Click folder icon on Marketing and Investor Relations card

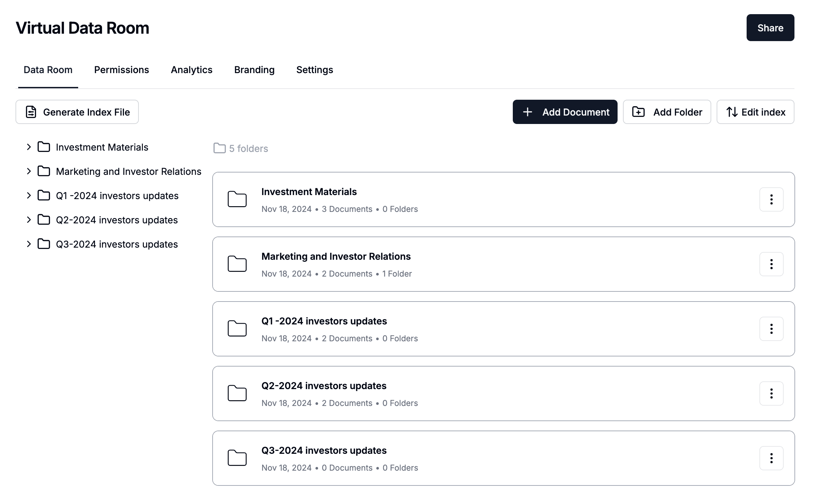237,264
